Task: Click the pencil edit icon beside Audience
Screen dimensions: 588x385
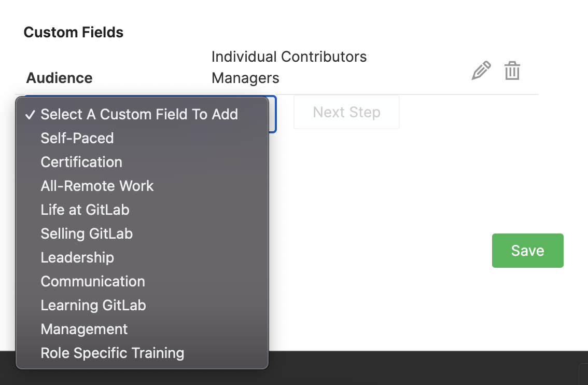Action: (481, 70)
